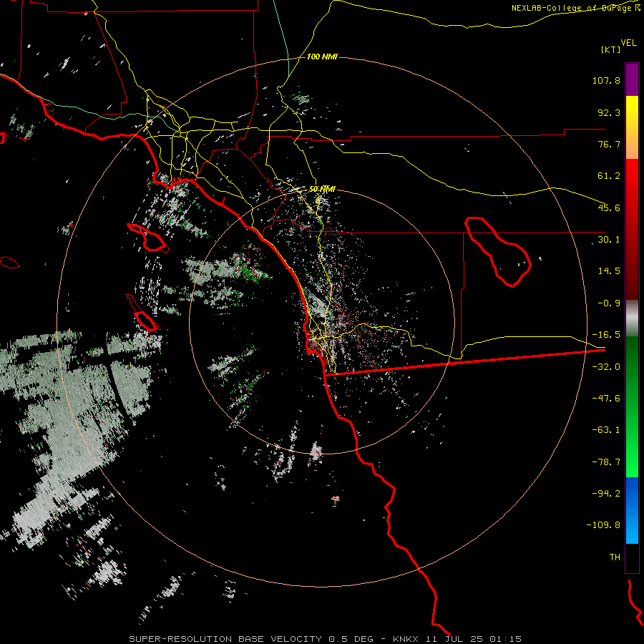644x644 pixels.
Task: Click the 100 NMI range ring label
Action: [x=322, y=57]
